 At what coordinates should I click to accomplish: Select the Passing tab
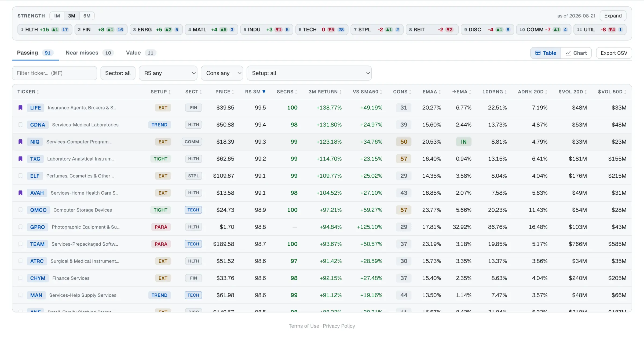[x=35, y=53]
